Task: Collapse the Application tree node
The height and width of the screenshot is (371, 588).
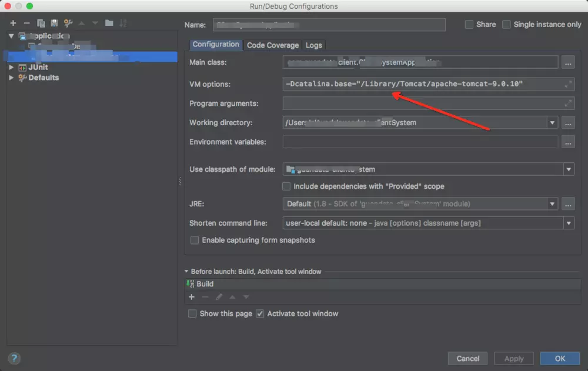Action: pyautogui.click(x=11, y=36)
